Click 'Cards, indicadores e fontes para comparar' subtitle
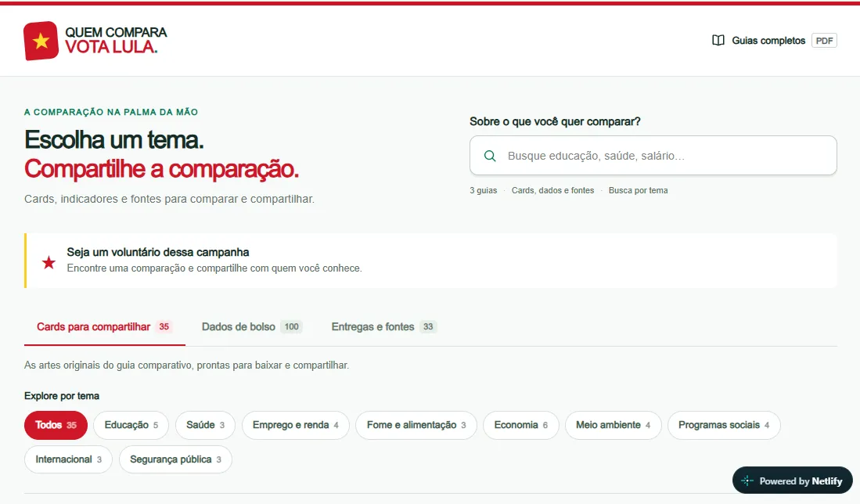 170,199
